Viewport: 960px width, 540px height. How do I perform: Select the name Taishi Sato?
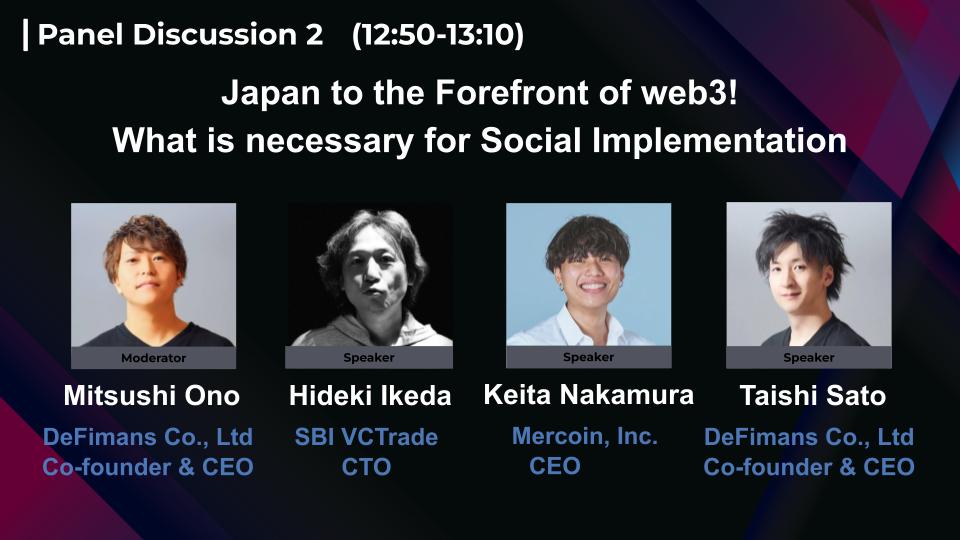pyautogui.click(x=812, y=396)
